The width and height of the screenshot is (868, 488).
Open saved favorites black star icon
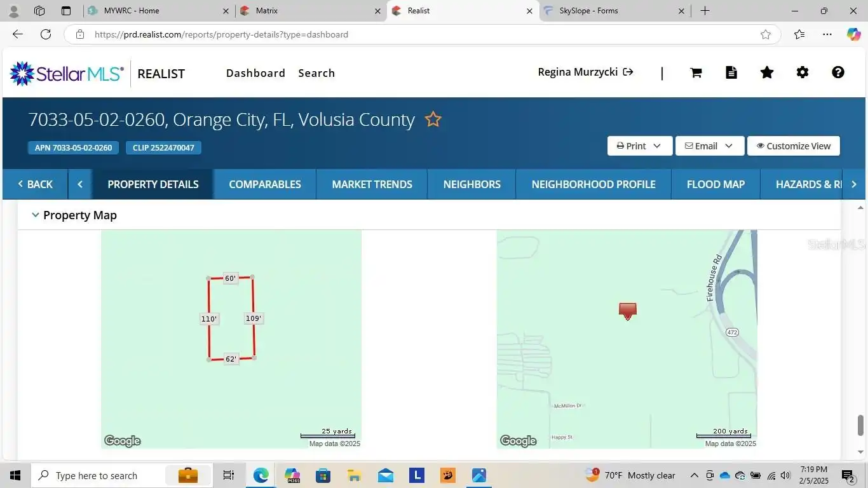[x=767, y=72]
